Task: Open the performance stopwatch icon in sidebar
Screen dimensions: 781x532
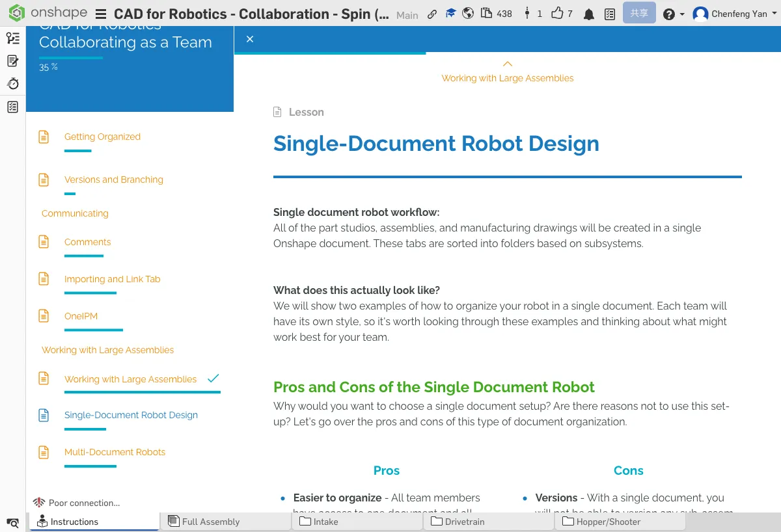Action: coord(12,84)
